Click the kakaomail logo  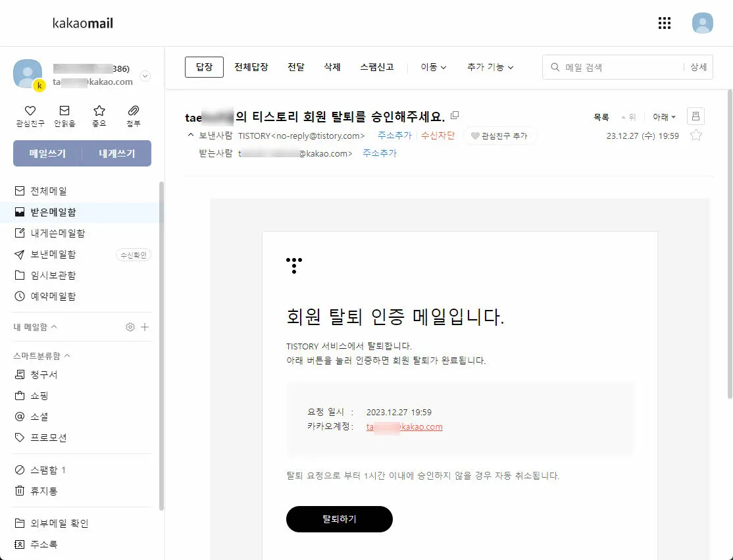(83, 23)
